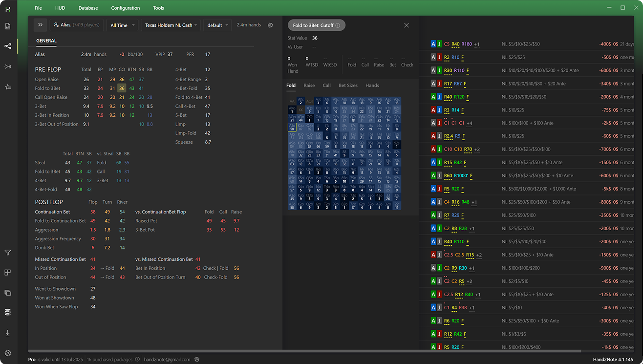
Task: Click the WTSD filter label
Action: 312,64
